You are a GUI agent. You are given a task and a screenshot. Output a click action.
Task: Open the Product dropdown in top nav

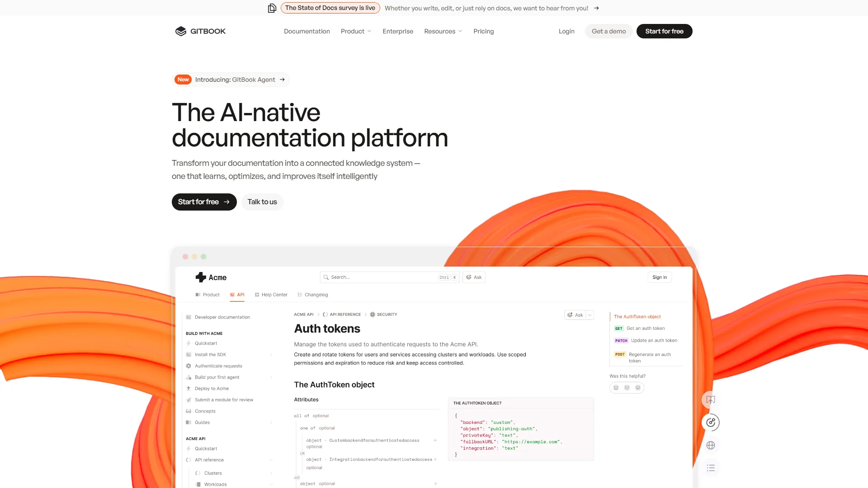(356, 31)
